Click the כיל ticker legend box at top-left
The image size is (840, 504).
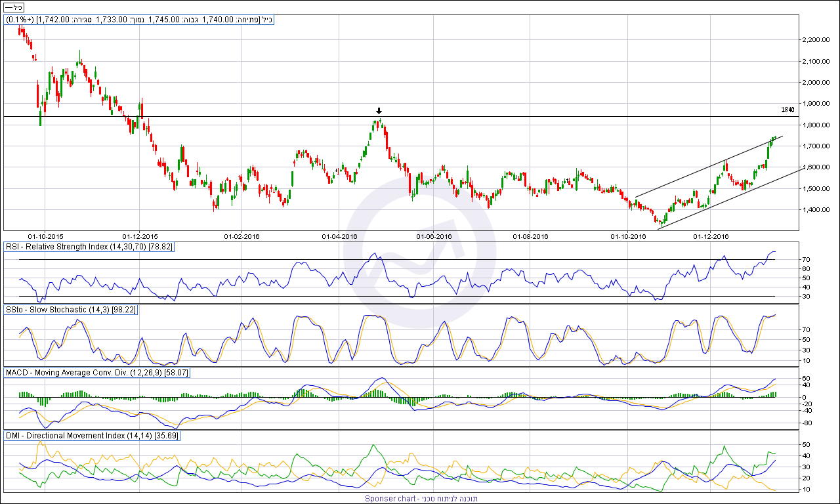(x=14, y=7)
